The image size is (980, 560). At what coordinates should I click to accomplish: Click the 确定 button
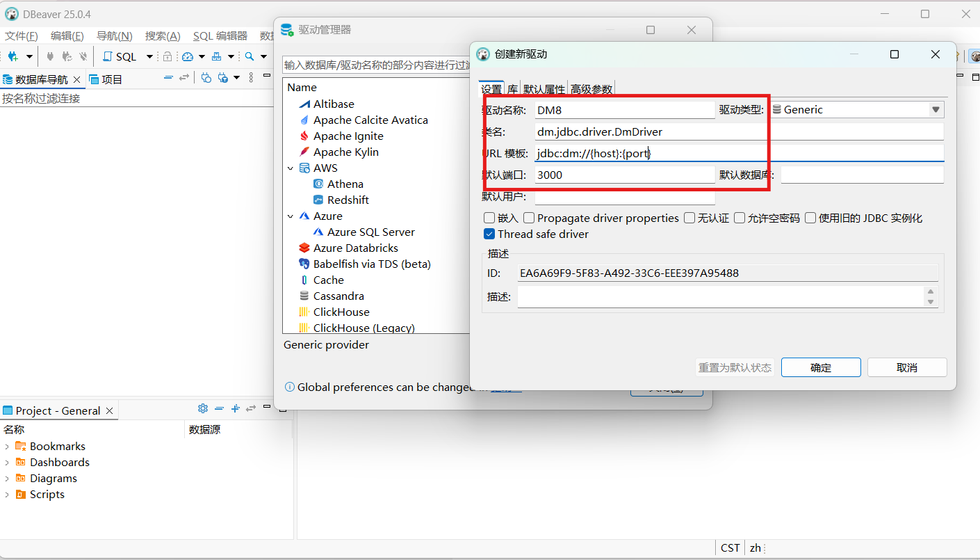coord(821,367)
